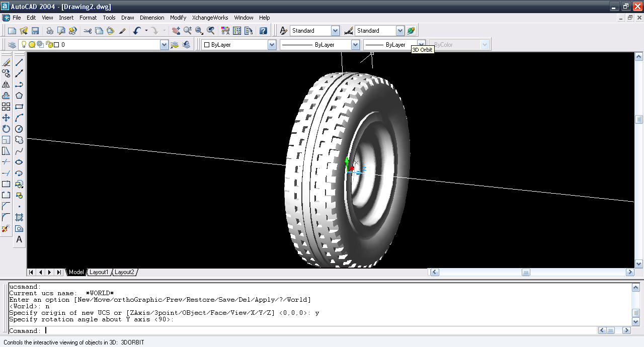644x347 pixels.
Task: Select the Mirror tool
Action: pyautogui.click(x=6, y=84)
